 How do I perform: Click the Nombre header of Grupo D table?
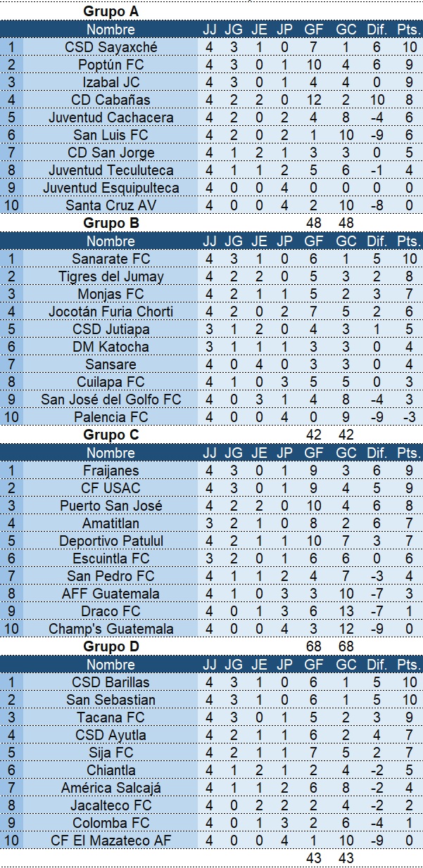coord(111,665)
